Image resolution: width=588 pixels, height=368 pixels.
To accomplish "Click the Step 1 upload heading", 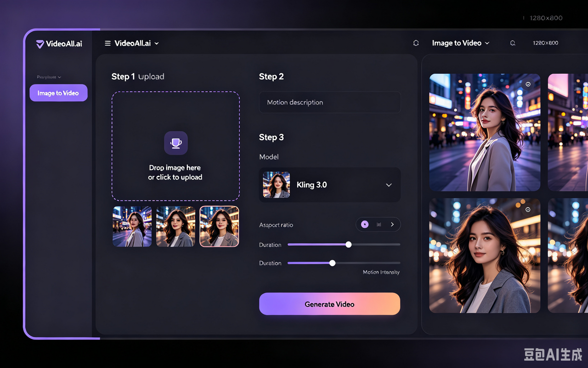I will 138,77.
